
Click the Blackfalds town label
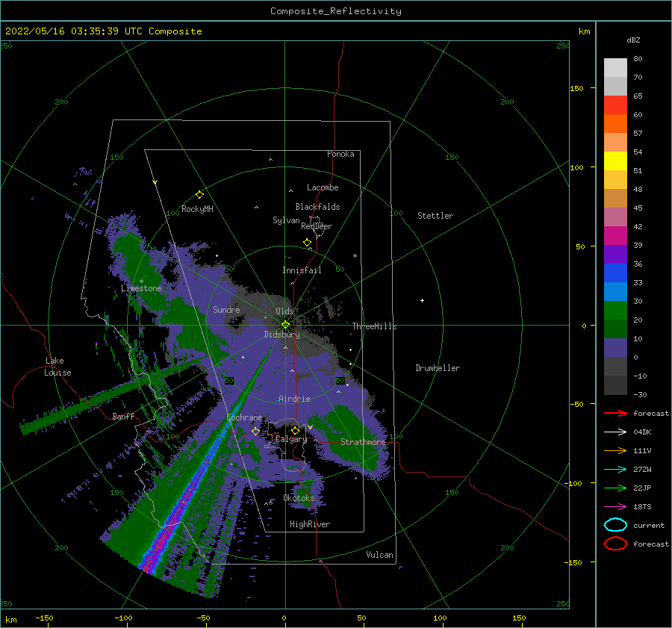(317, 207)
